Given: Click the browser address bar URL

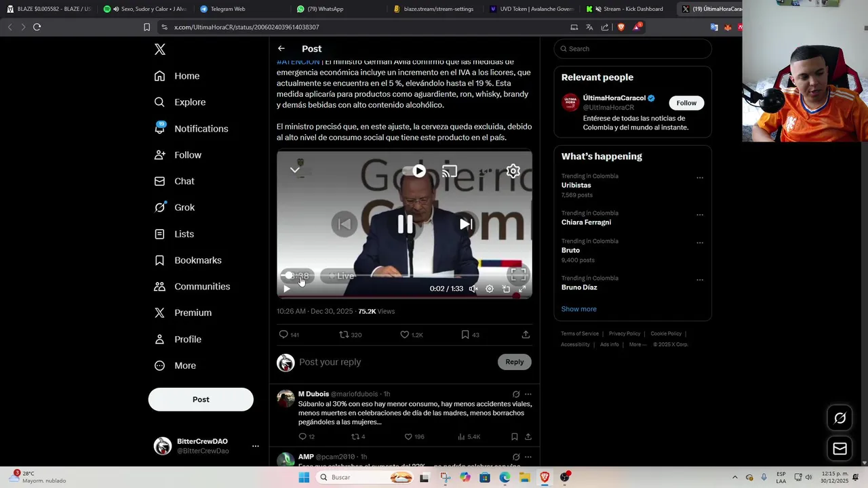Looking at the screenshot, I should 246,27.
